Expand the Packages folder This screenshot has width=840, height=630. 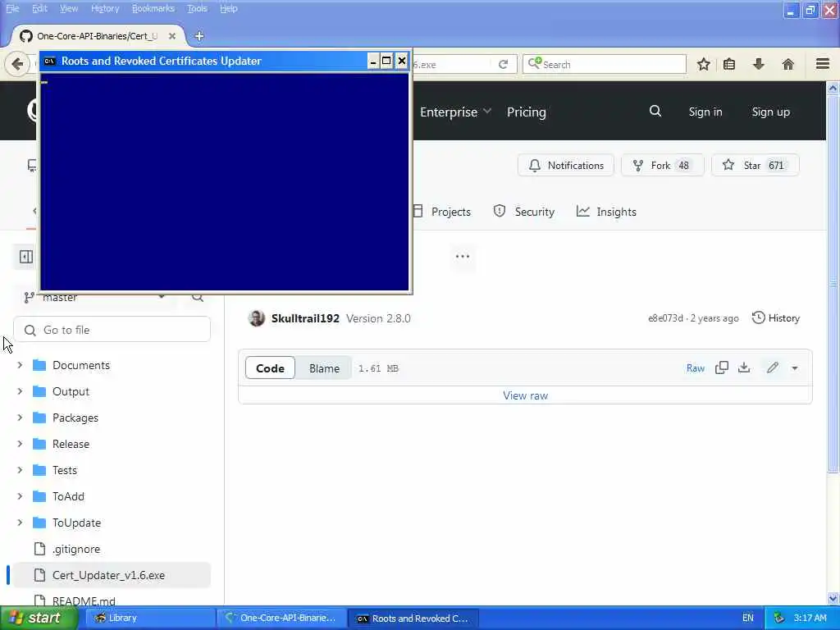tap(20, 418)
